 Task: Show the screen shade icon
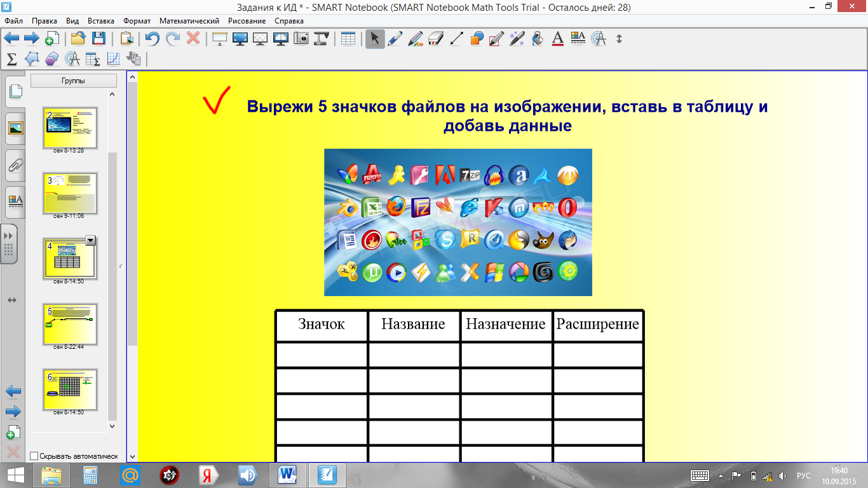[x=220, y=38]
